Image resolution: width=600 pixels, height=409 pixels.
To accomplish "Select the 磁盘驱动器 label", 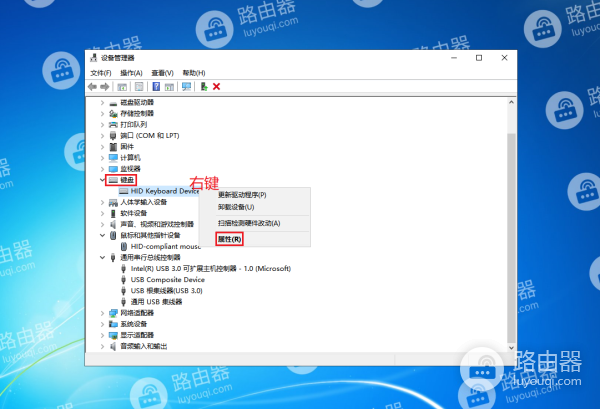I will click(137, 103).
